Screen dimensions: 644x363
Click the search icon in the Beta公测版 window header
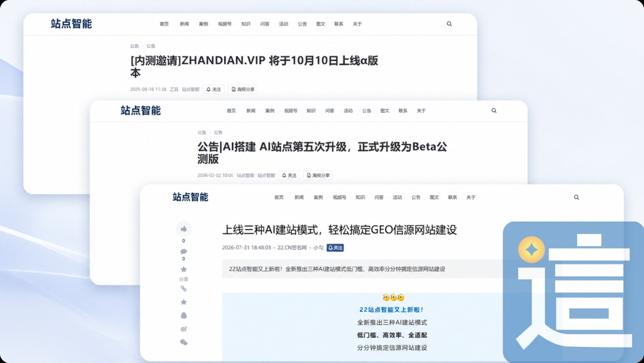point(494,110)
